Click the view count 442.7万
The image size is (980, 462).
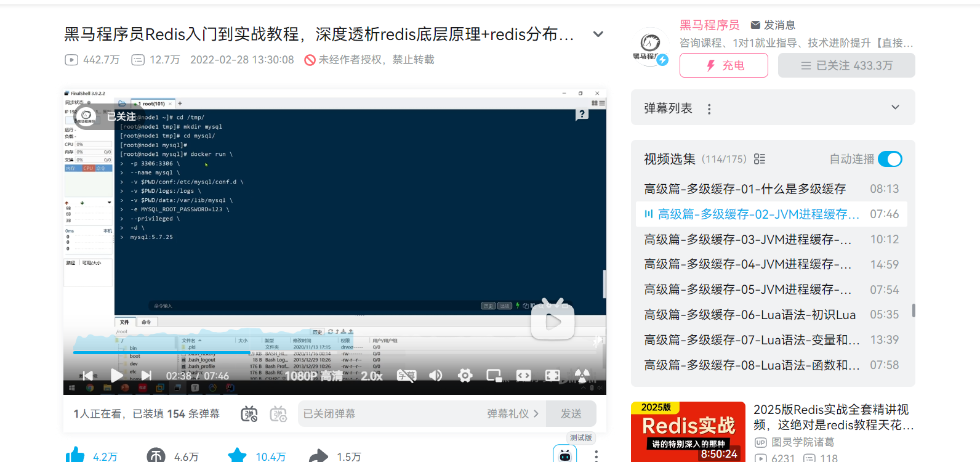[x=92, y=60]
